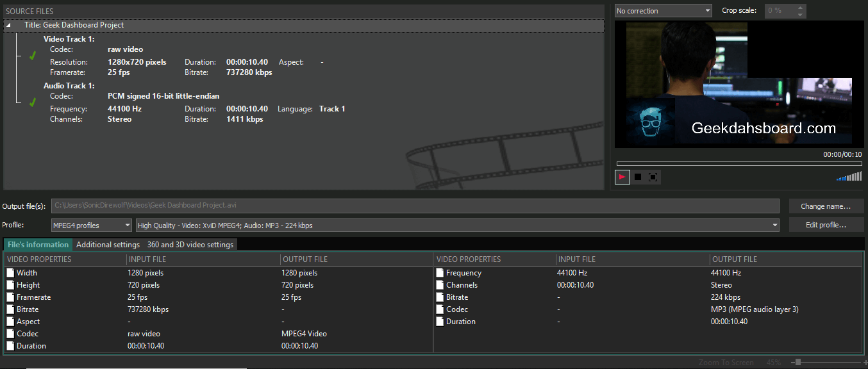The image size is (868, 369).
Task: Open fullscreen preview mode icon
Action: [653, 177]
